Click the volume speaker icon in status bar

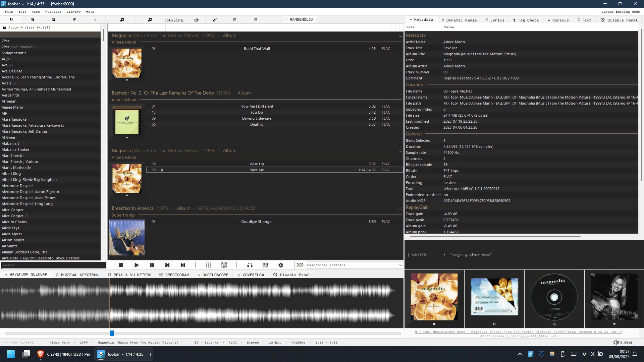click(x=616, y=342)
